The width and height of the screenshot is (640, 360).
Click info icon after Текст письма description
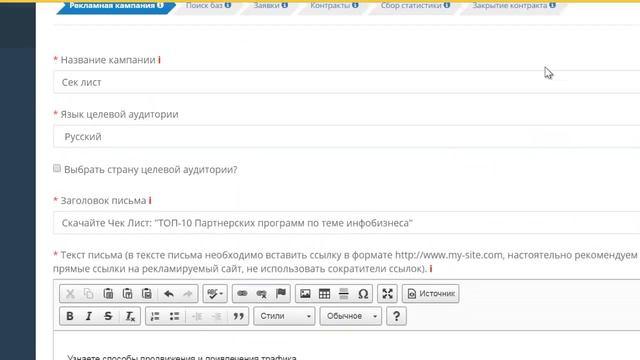tap(431, 269)
